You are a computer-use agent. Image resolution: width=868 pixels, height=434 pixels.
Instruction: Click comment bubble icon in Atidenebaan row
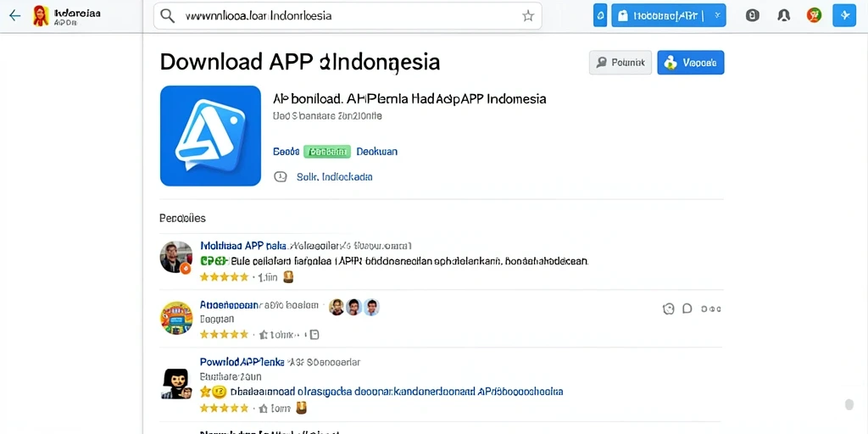(687, 309)
